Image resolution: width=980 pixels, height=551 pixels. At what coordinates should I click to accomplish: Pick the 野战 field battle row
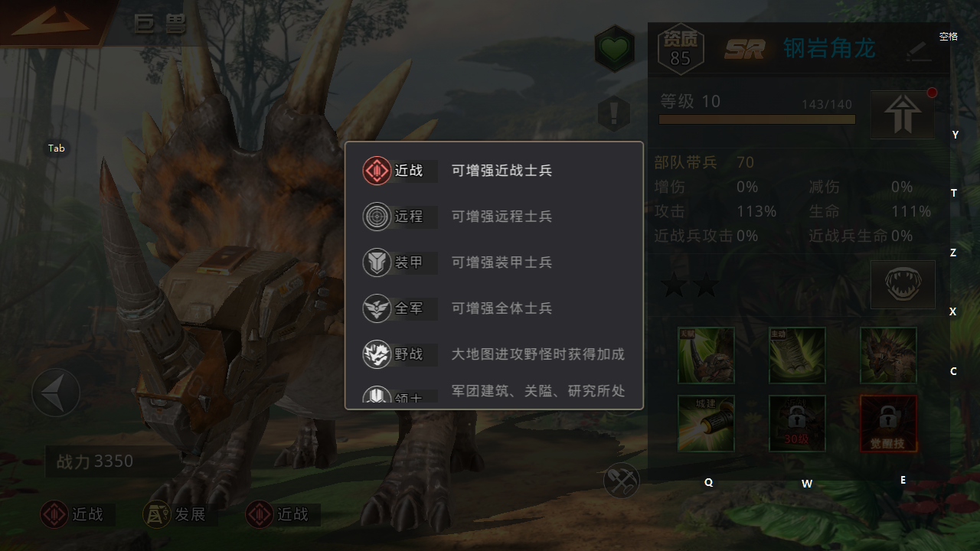tap(494, 354)
